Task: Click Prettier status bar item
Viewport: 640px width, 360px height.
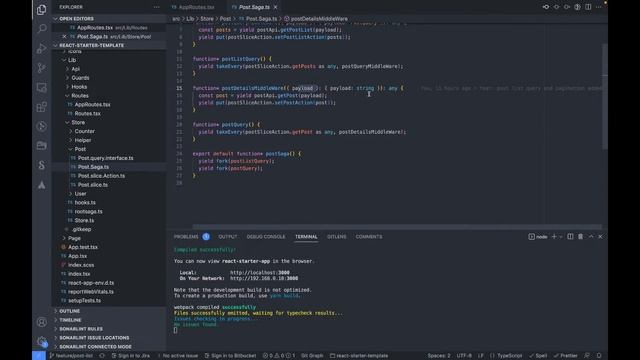Action: (x=566, y=356)
